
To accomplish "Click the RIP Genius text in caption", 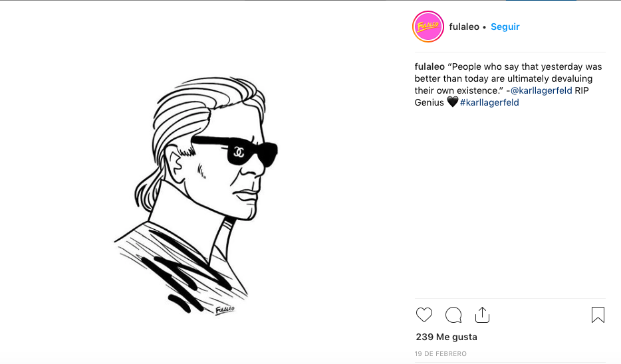I will (x=585, y=91).
